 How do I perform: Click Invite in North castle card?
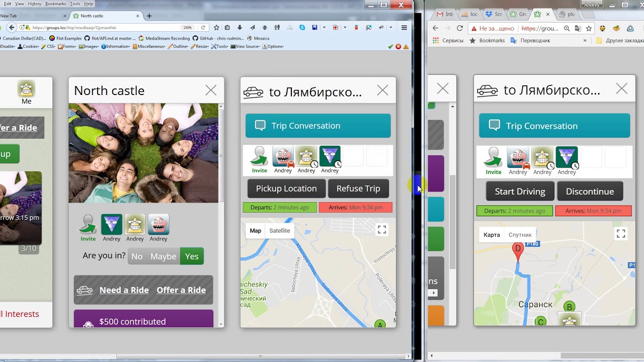88,228
